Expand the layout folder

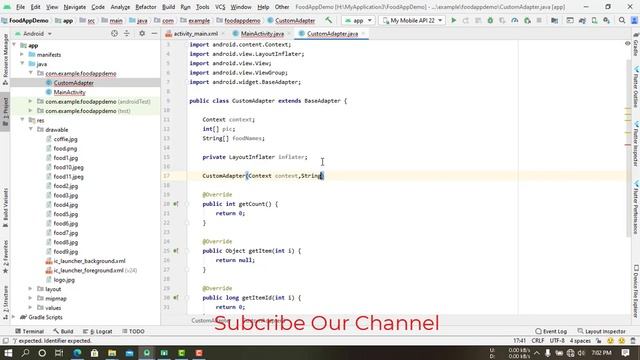(x=31, y=289)
